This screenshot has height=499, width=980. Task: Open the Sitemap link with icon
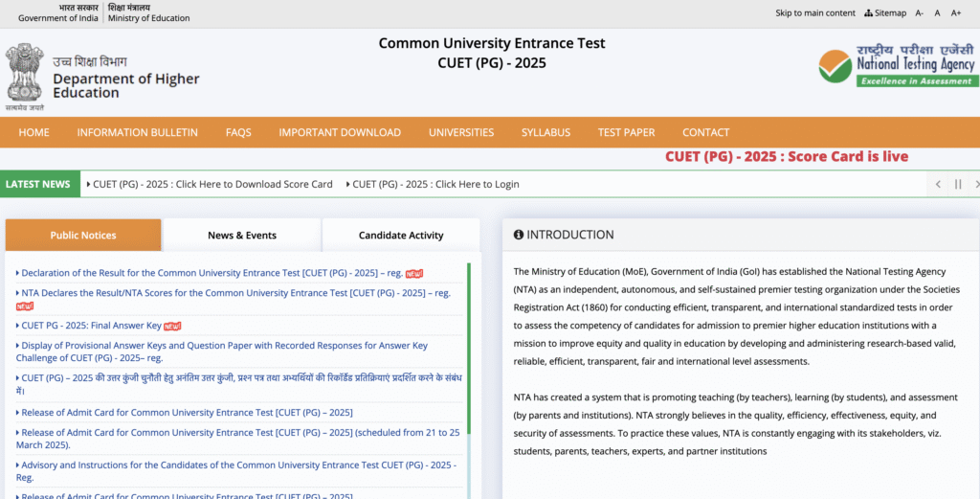(885, 13)
